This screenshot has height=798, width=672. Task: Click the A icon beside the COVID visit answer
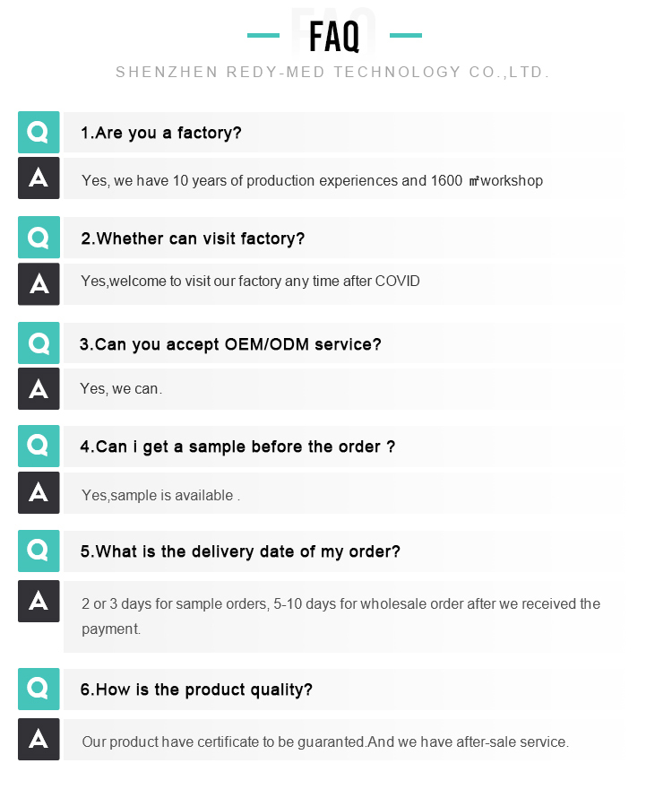coord(39,284)
